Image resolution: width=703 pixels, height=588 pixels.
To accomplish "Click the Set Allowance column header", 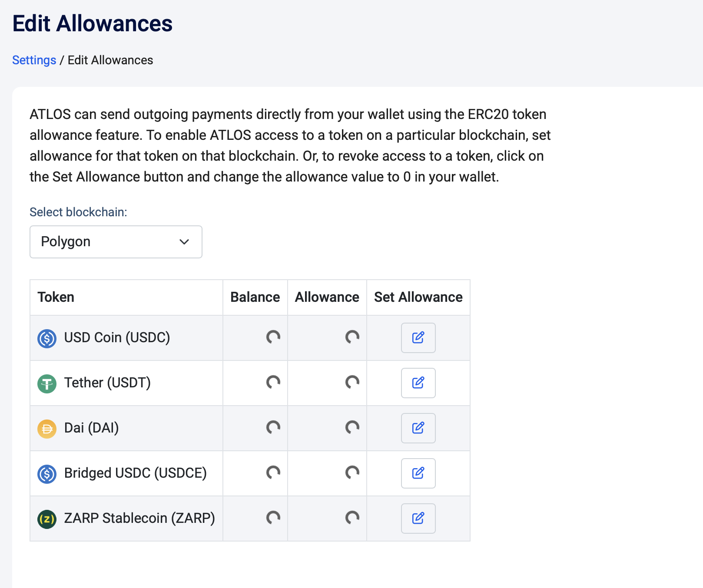I will 418,297.
